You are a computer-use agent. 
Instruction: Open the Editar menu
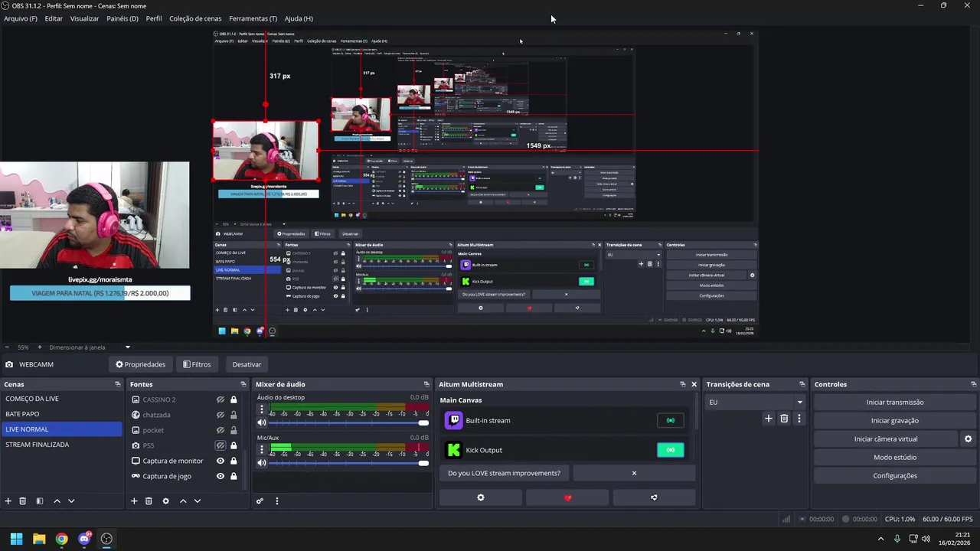tap(54, 18)
